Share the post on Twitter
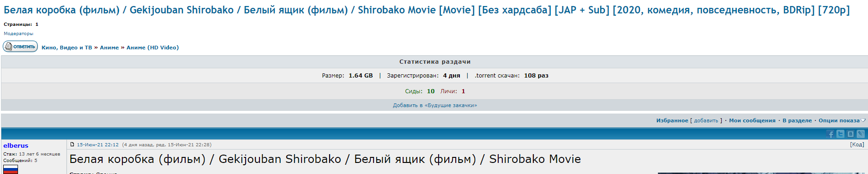The width and height of the screenshot is (868, 174). coord(841,134)
